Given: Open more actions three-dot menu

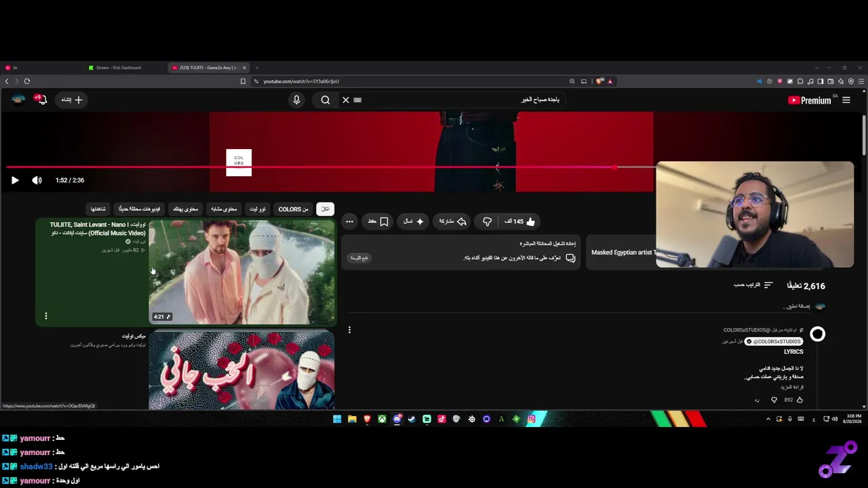Looking at the screenshot, I should point(349,222).
